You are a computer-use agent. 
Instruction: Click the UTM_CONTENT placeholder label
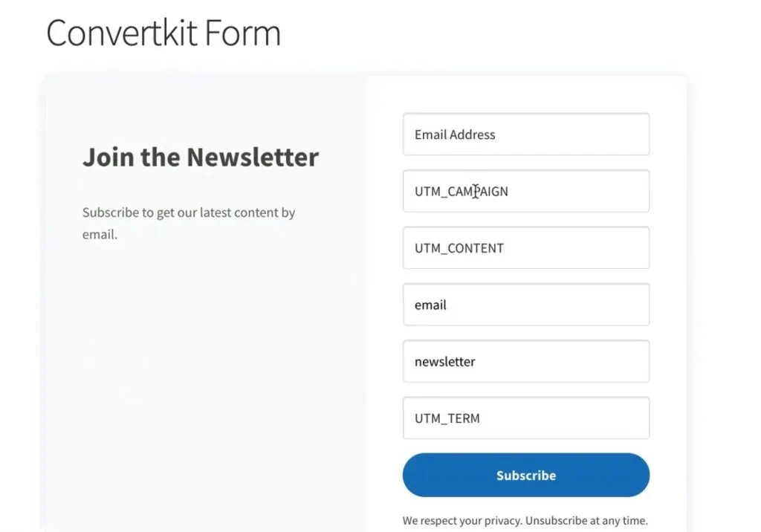pos(459,247)
